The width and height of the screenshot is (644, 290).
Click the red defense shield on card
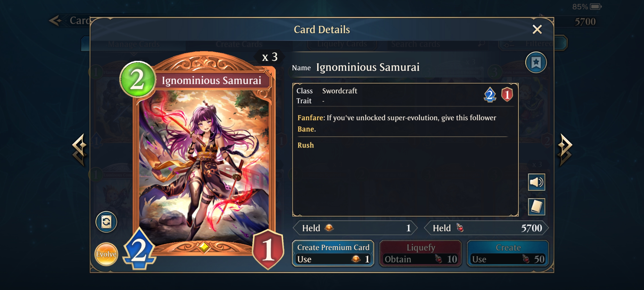pos(268,249)
